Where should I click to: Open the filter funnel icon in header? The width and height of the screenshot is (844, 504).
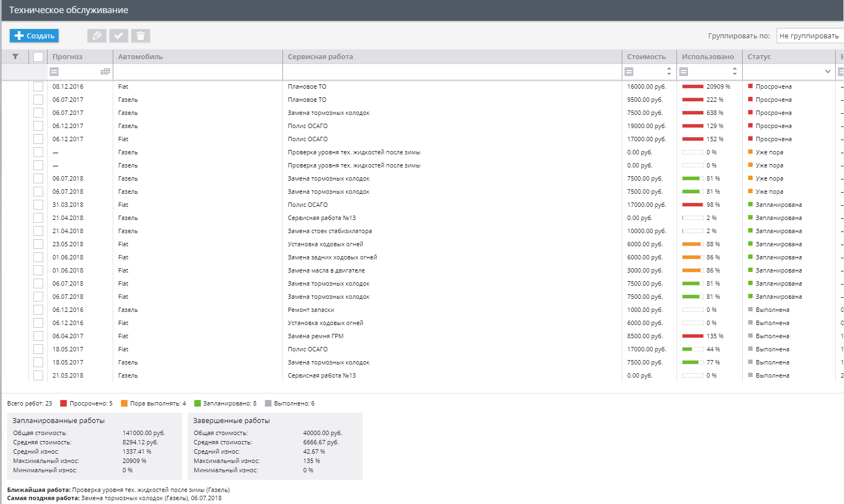[x=15, y=56]
